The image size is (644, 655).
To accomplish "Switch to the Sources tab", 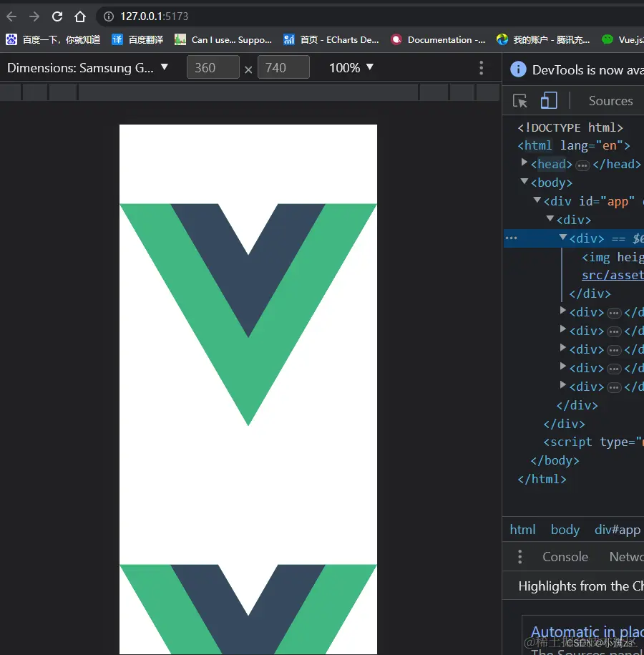I will coord(610,101).
